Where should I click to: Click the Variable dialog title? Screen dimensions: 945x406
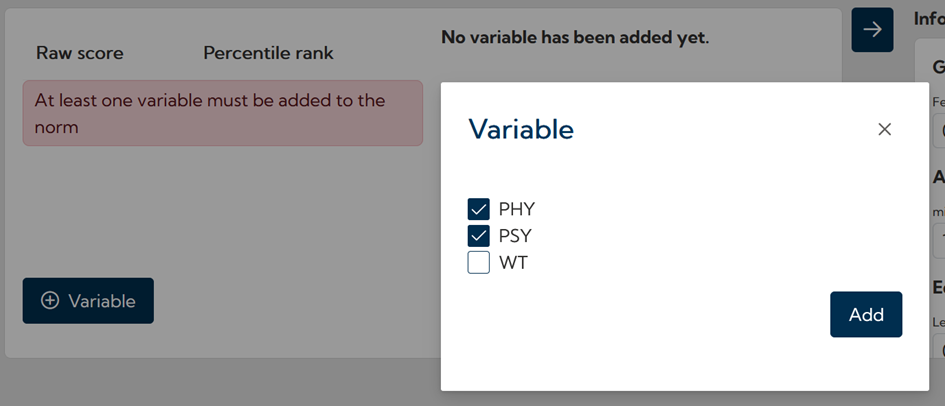[x=521, y=129]
